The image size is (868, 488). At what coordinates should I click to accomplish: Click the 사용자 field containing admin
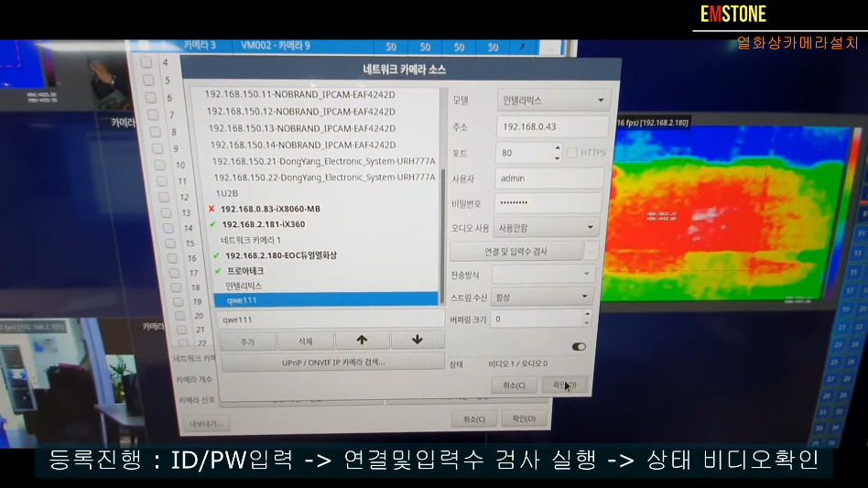[548, 179]
